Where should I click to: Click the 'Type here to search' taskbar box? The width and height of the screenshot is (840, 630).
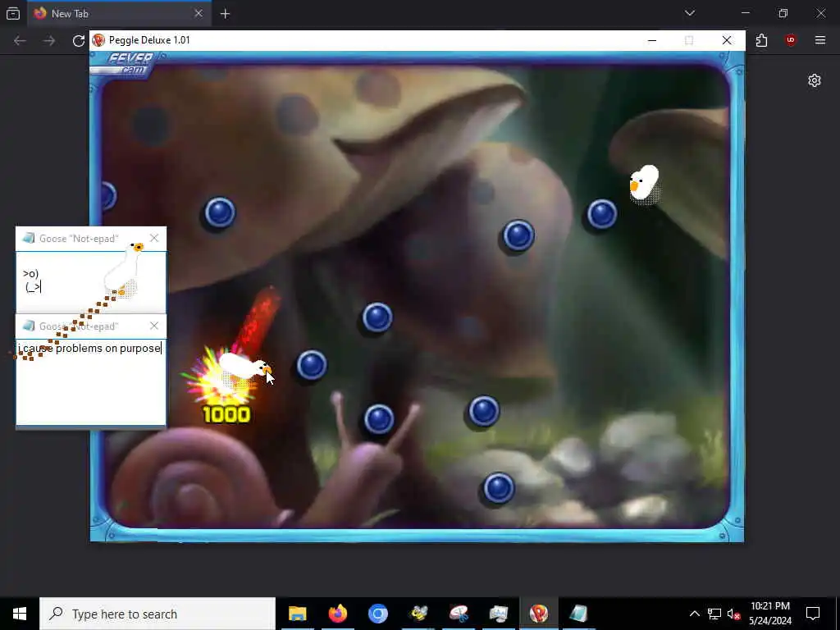[157, 614]
